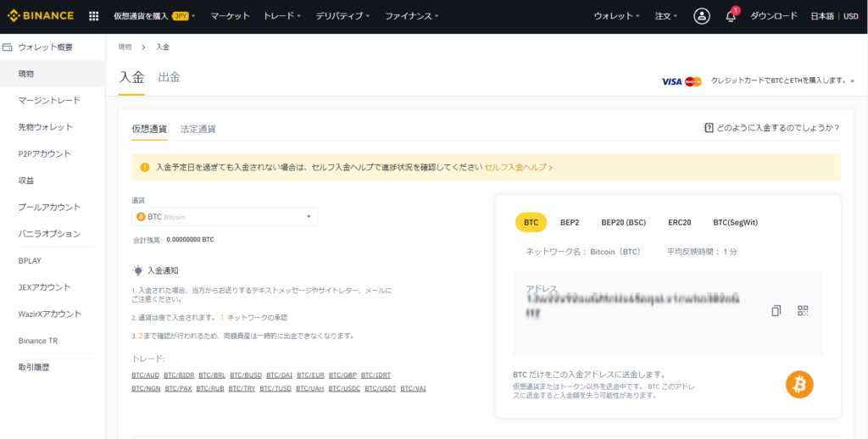Open the どのように入金するのでしょうか link
The height and width of the screenshot is (439, 868).
(778, 128)
